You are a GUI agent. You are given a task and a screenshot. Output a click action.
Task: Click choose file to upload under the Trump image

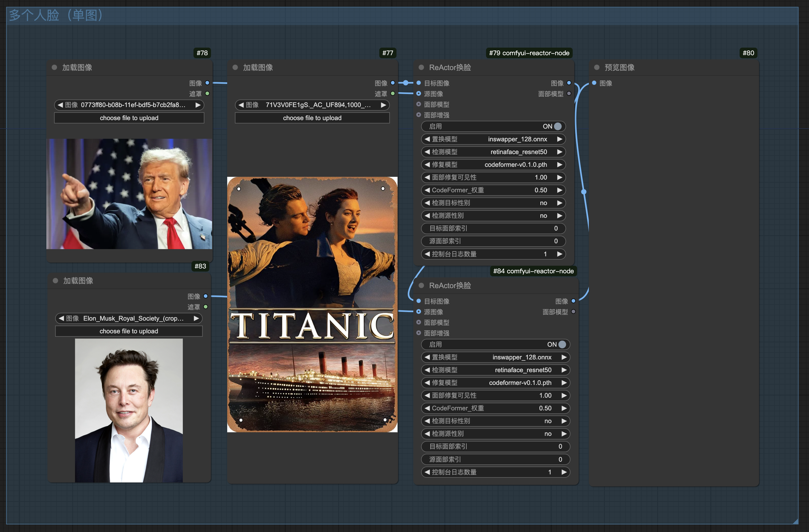(129, 118)
